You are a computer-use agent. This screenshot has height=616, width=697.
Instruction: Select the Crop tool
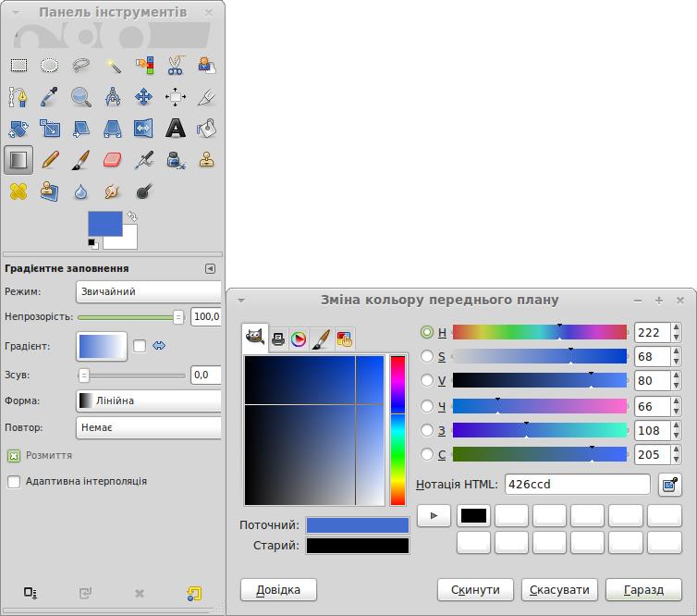pyautogui.click(x=207, y=97)
